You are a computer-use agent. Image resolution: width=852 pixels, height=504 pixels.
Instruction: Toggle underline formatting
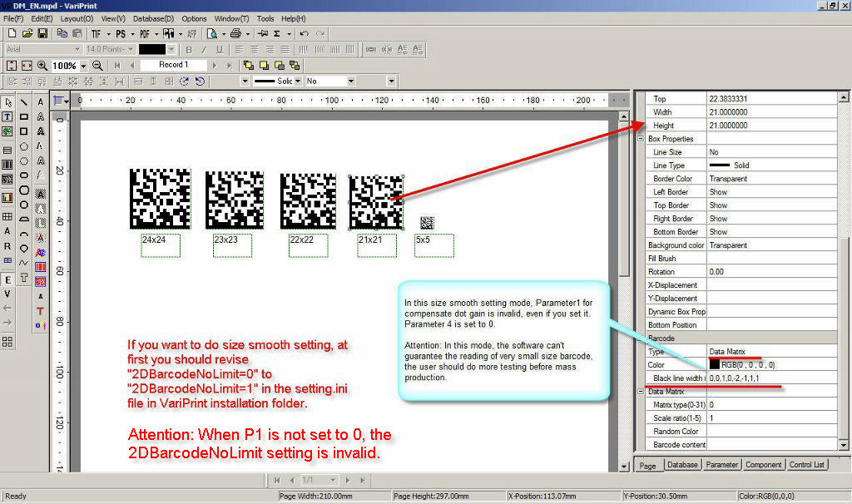[x=220, y=49]
